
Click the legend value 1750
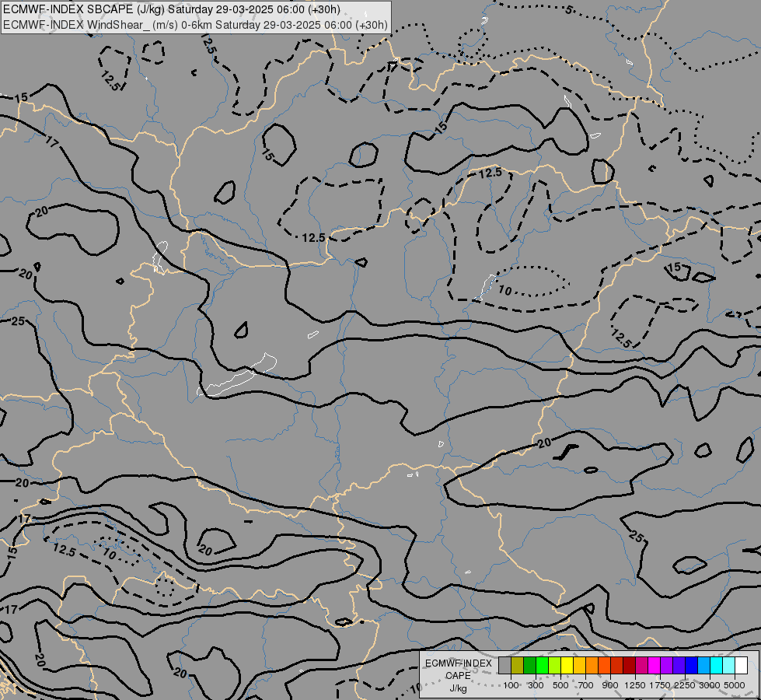tap(660, 685)
